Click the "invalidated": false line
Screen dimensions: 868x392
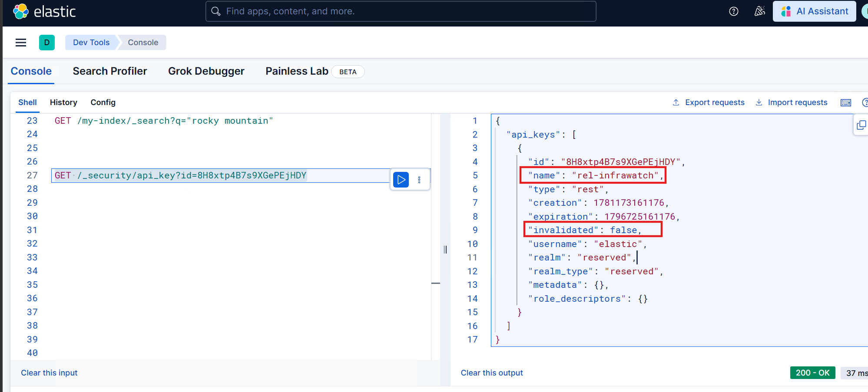click(x=585, y=230)
